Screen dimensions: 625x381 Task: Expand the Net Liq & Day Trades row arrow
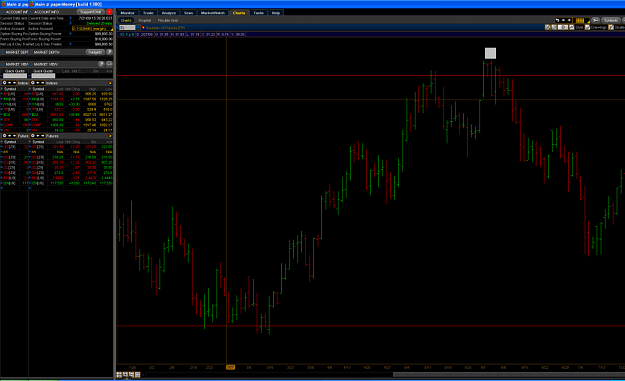click(x=71, y=44)
